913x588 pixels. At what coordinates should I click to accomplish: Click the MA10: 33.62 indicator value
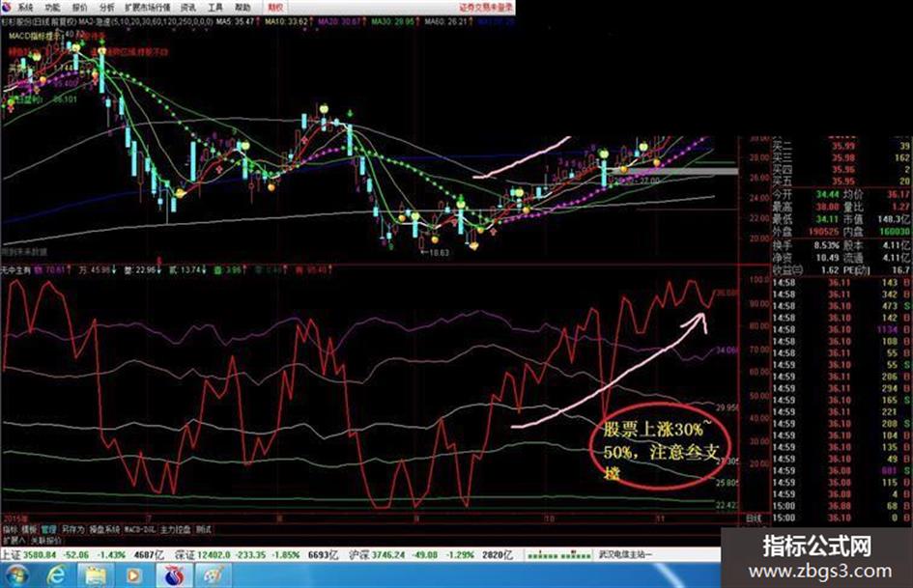tap(287, 21)
